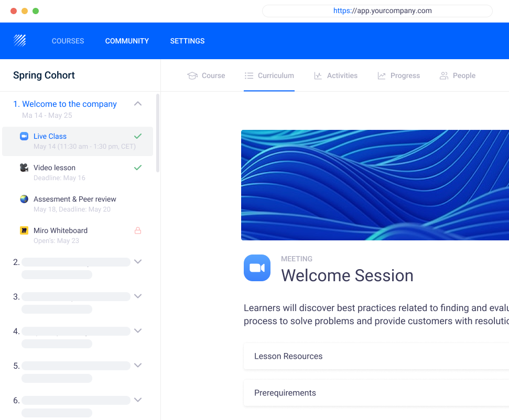This screenshot has height=420, width=509.
Task: Expand the fifth module in the sidebar
Action: [138, 365]
